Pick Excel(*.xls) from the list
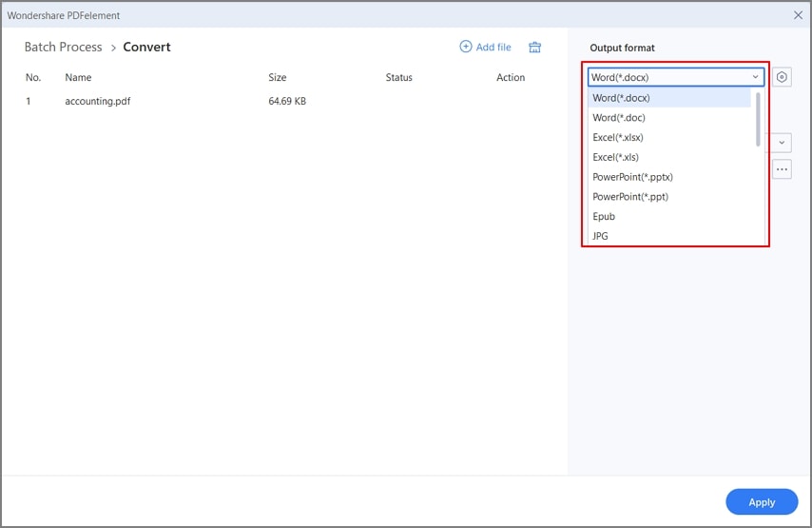 [669, 157]
